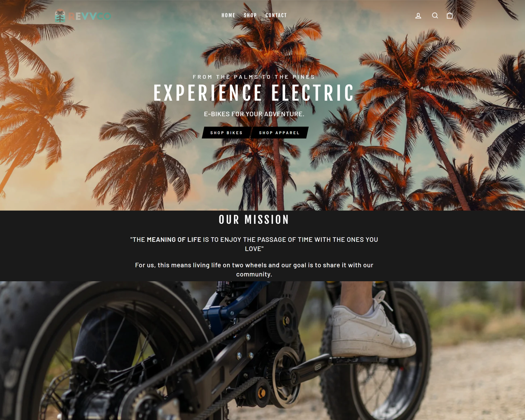
Task: Click the FROM THE PALMS TO THE PINES tagline
Action: point(254,77)
